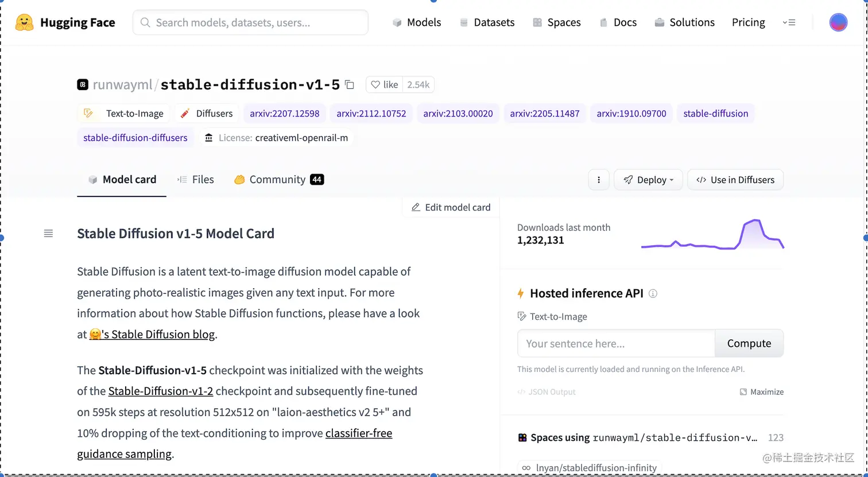The height and width of the screenshot is (477, 868).
Task: Open the Solutions menu item
Action: click(x=684, y=22)
